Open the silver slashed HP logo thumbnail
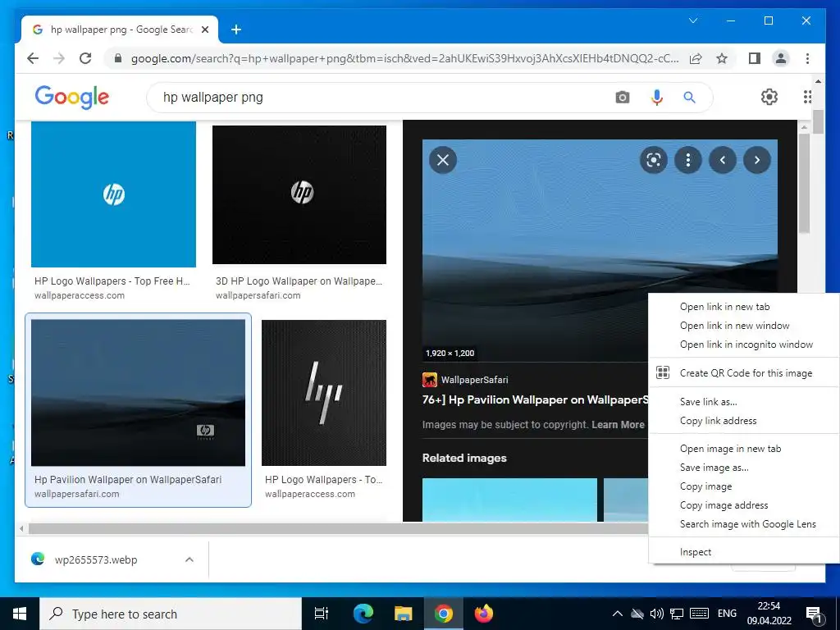 tap(323, 393)
